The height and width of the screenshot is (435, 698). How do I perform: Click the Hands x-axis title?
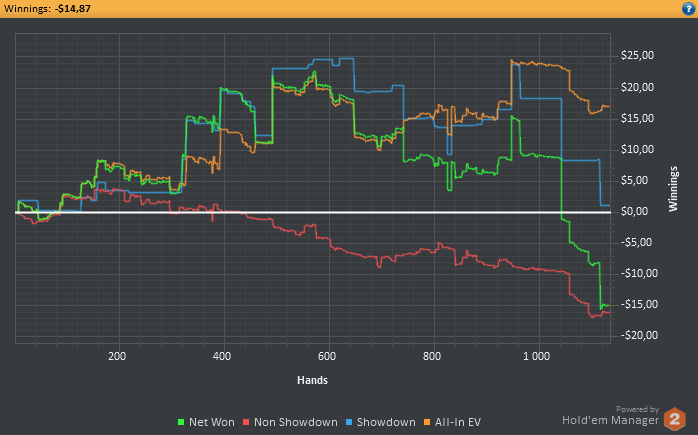312,380
